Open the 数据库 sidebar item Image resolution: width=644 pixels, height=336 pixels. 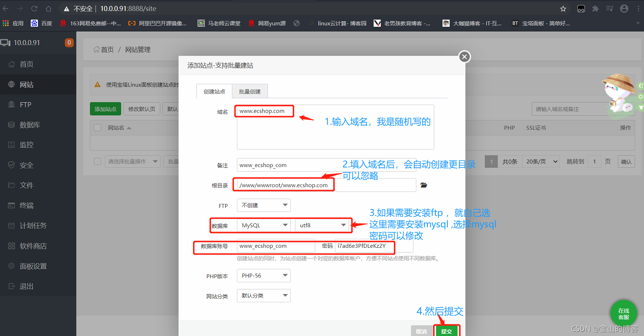click(x=30, y=125)
